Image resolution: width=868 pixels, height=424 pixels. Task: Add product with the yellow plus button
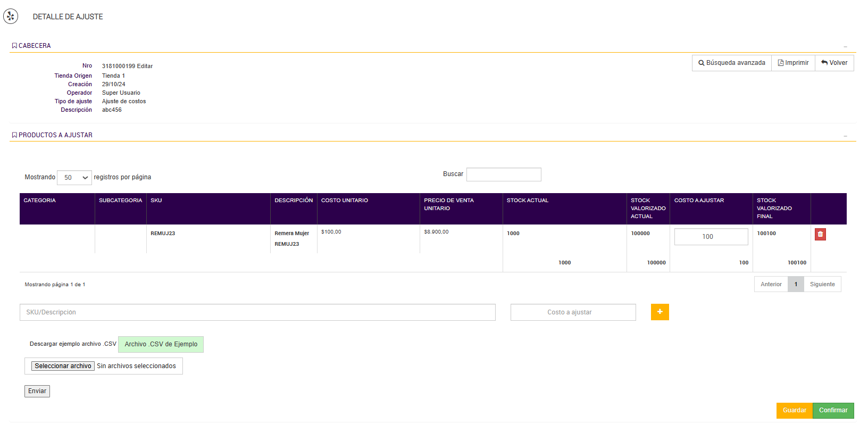[660, 312]
